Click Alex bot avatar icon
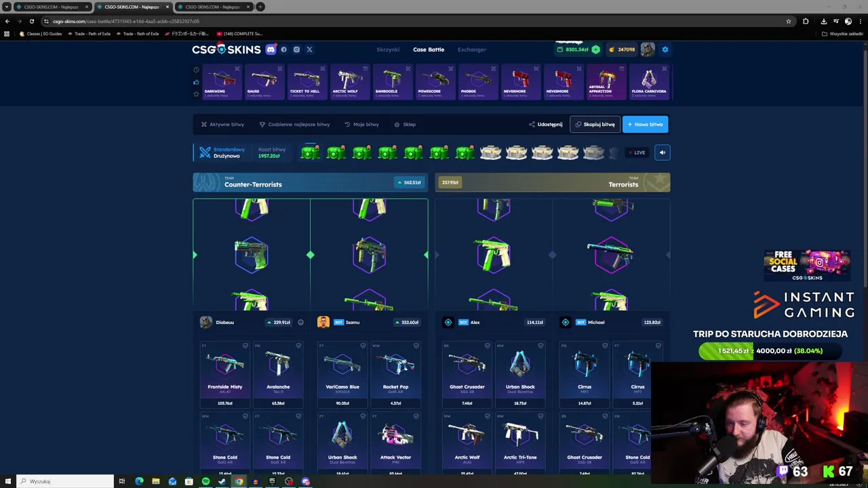 [448, 323]
